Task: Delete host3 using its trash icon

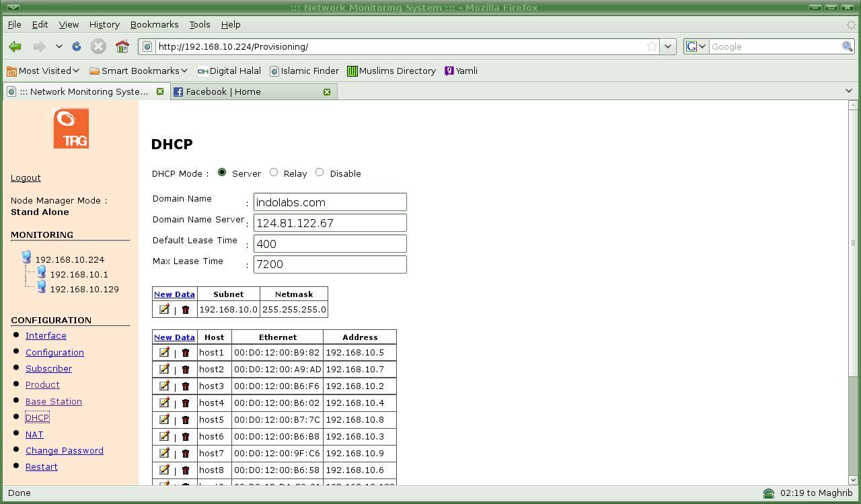Action: click(x=186, y=386)
